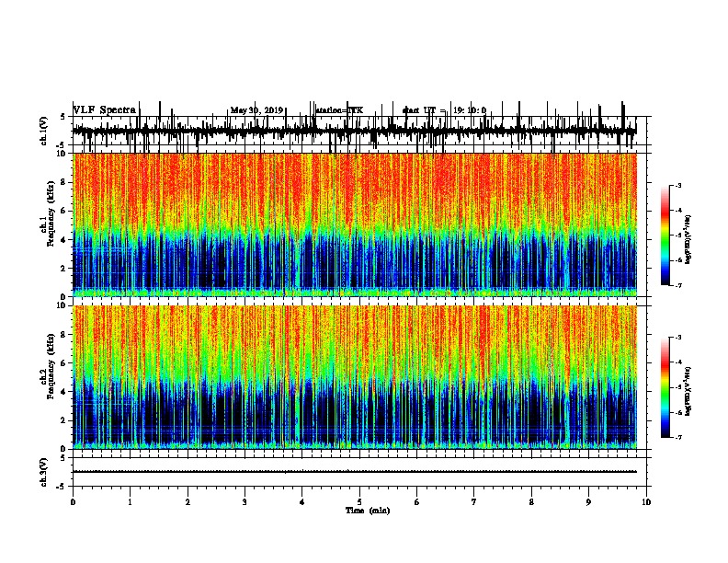Click the '-3' label on ch.1 color bar
The image size is (728, 563).
pyautogui.click(x=678, y=186)
